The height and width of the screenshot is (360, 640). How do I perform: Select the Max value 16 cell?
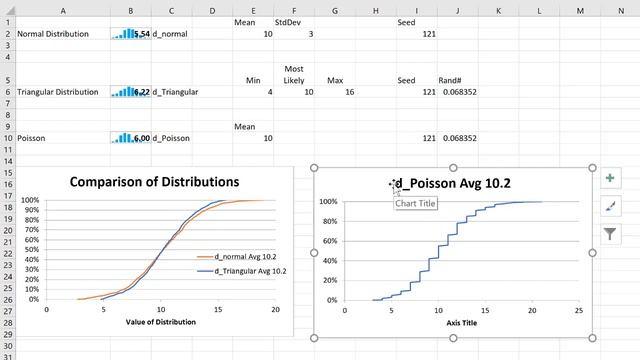click(335, 92)
